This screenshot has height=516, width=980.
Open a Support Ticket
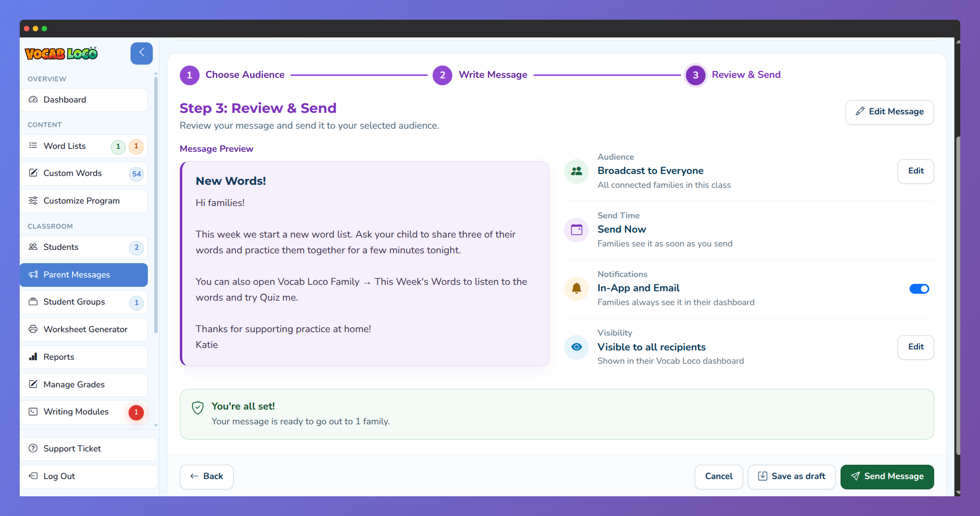(89, 449)
